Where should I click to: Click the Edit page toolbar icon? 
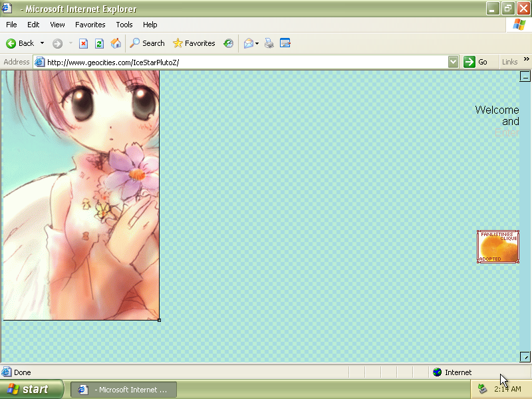click(285, 43)
